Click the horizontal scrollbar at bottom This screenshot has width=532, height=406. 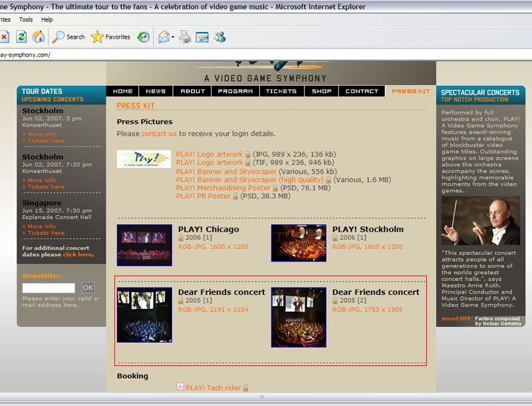pos(262,397)
